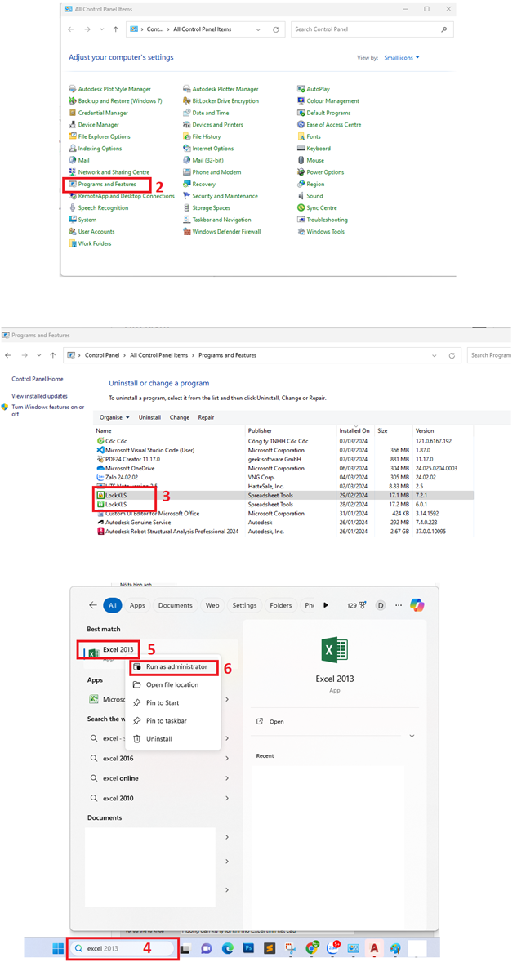
Task: Open the Autodesk Plot Style Manager icon
Action: point(73,89)
